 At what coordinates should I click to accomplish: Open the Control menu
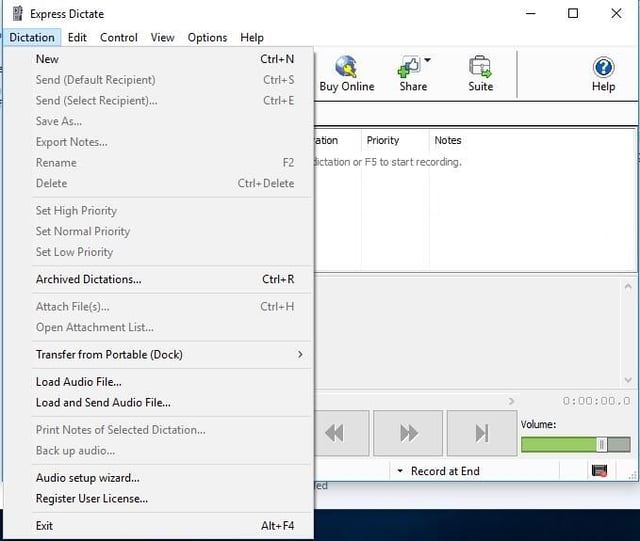pyautogui.click(x=119, y=38)
